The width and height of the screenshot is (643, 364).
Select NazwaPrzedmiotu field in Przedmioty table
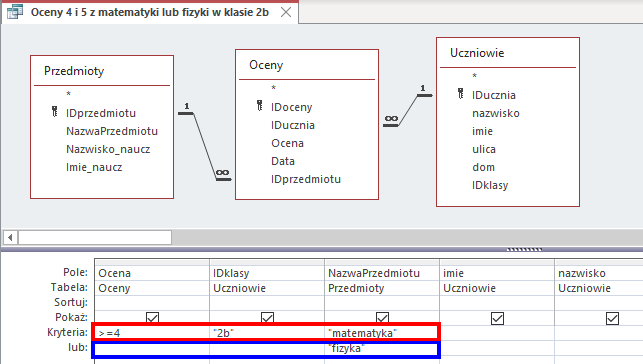tap(112, 131)
